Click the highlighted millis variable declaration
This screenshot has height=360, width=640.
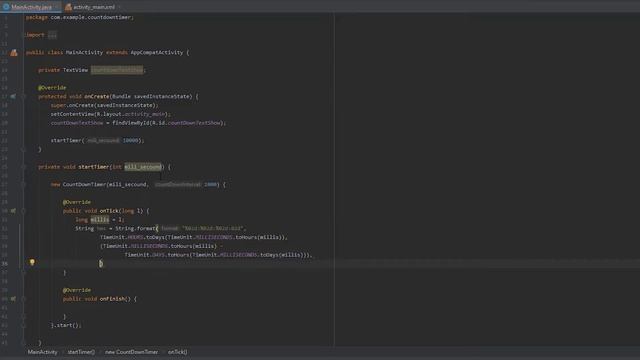[100, 220]
